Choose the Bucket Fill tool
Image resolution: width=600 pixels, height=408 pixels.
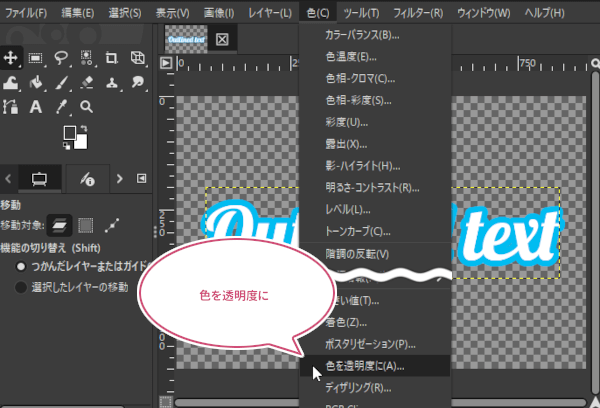(x=36, y=82)
